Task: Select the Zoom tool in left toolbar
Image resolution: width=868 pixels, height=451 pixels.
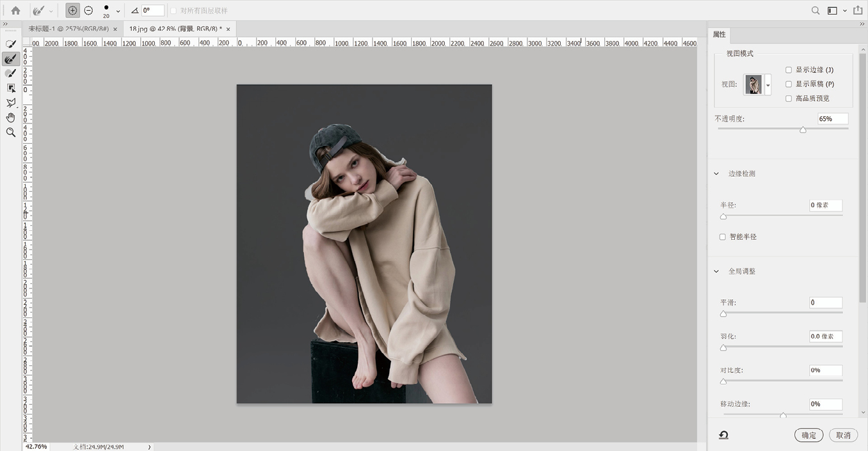Action: pos(11,132)
